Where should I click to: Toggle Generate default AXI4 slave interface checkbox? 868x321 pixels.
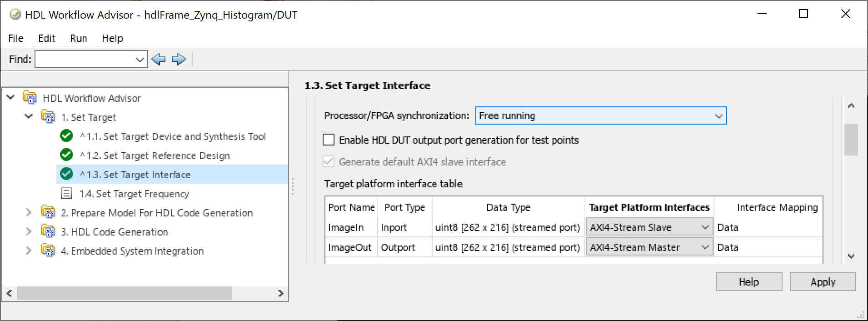(x=329, y=161)
